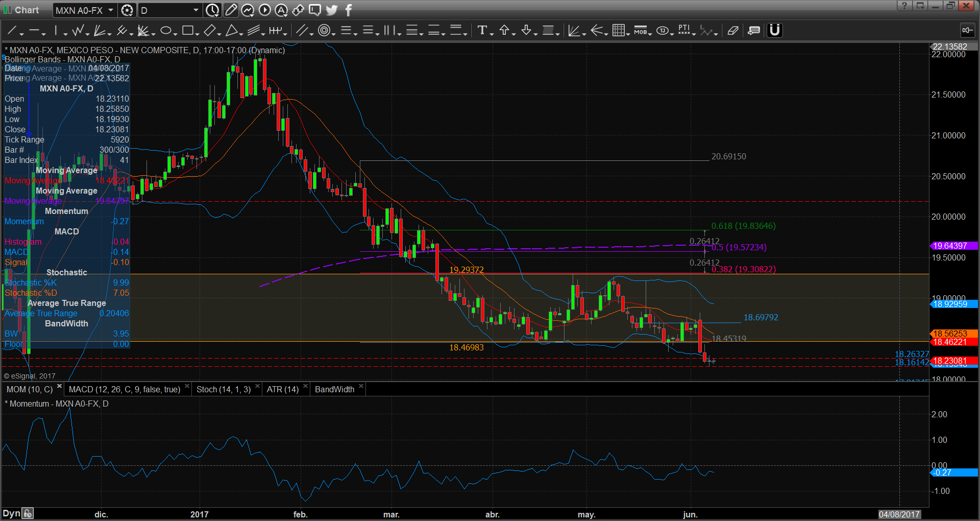980x521 pixels.
Task: Expand the regression channel tool dropdown arrow
Action: 263,34
